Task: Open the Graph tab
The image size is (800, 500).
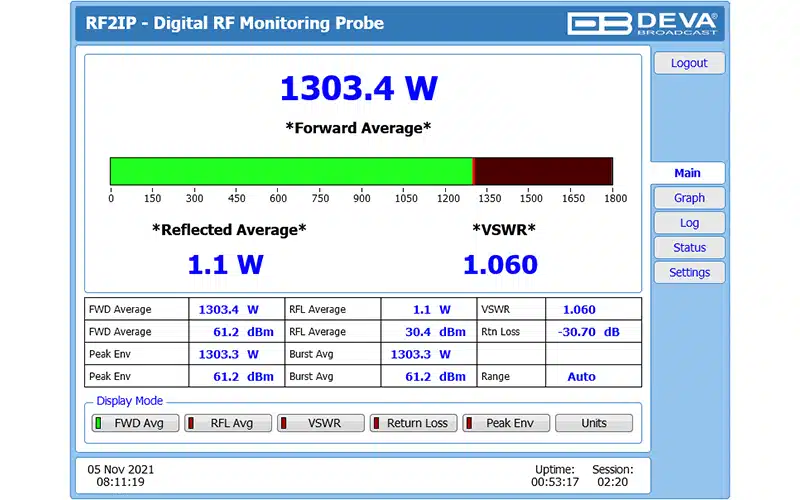Action: [x=689, y=198]
